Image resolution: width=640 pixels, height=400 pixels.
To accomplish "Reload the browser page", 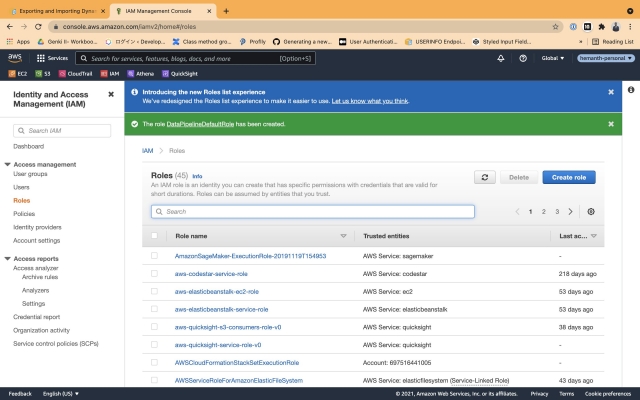I will [x=38, y=27].
